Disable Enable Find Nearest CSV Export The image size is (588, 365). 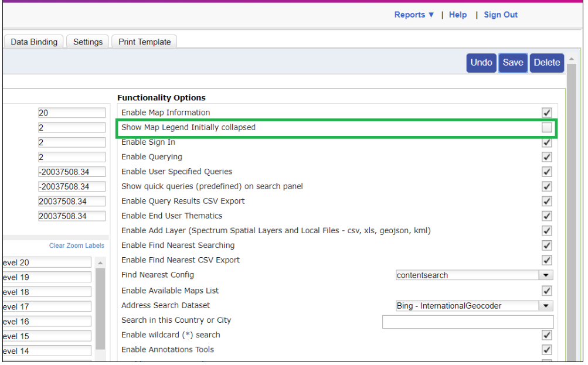[x=547, y=260]
